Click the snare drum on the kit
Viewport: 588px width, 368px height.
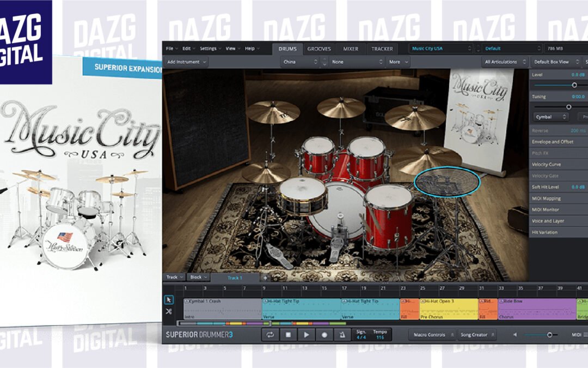pos(303,195)
